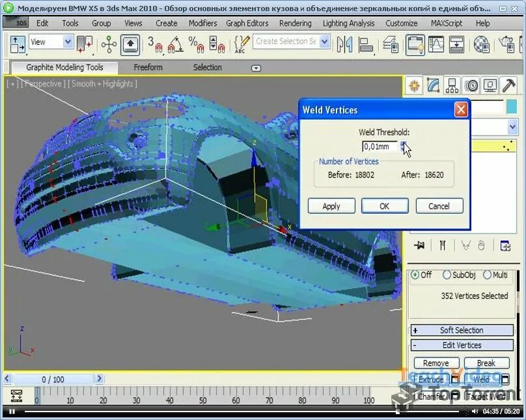
Task: Click the Align tool icon
Action: tap(365, 45)
